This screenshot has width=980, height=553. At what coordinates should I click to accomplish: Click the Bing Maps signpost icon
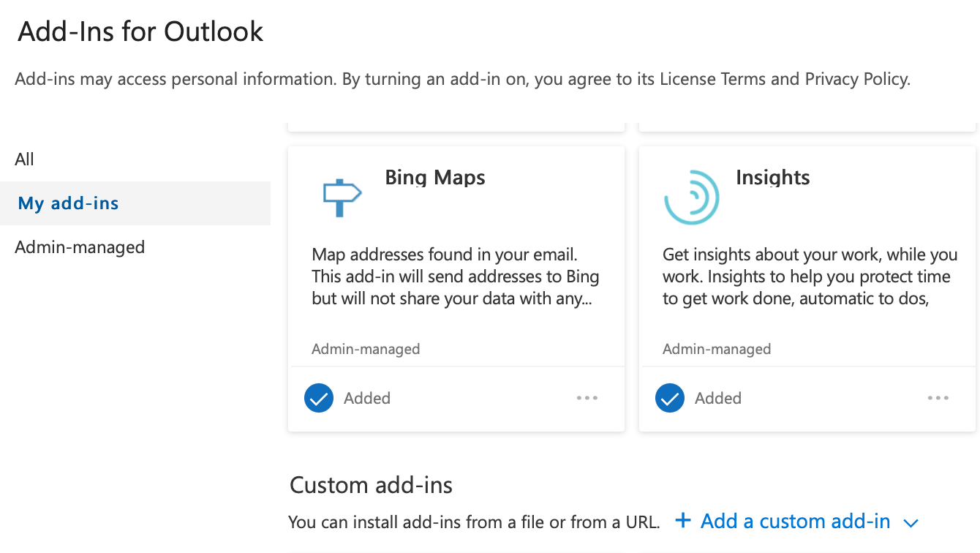pyautogui.click(x=341, y=196)
